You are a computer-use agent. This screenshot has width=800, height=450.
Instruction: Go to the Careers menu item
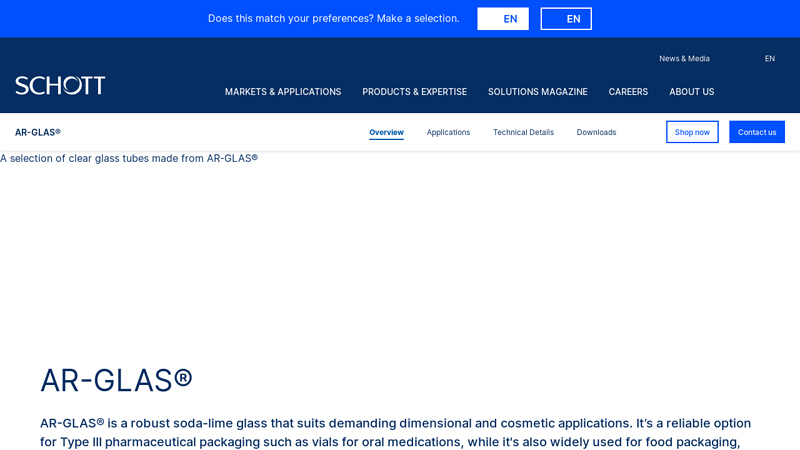pos(628,92)
